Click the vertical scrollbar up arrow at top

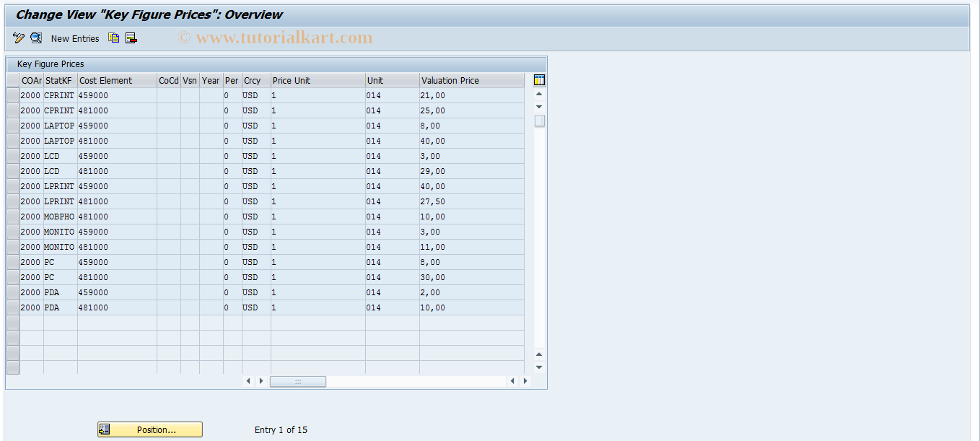coord(539,94)
